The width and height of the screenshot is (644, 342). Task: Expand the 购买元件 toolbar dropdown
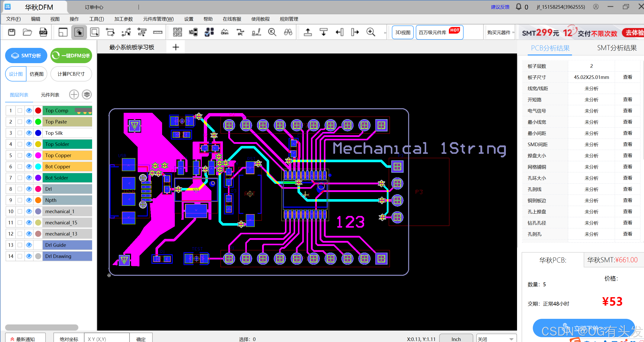[x=513, y=33]
